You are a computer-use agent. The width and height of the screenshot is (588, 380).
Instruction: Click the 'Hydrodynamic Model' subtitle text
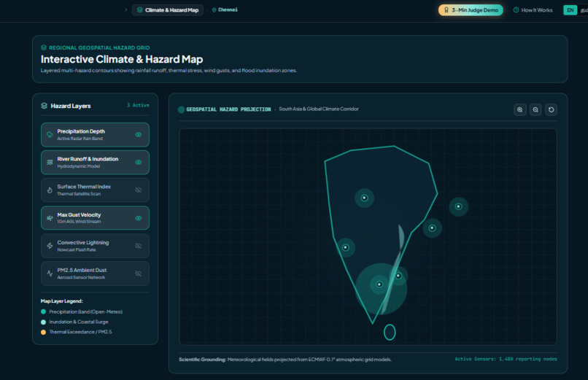[x=79, y=166]
